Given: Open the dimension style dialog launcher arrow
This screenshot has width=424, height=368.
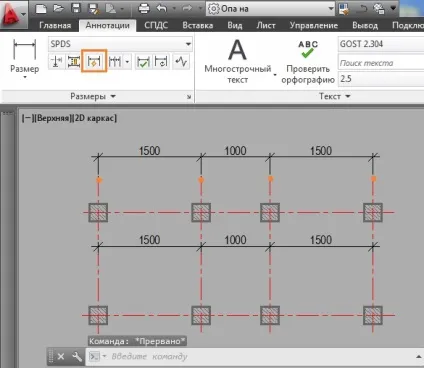Looking at the screenshot, I should pos(189,97).
